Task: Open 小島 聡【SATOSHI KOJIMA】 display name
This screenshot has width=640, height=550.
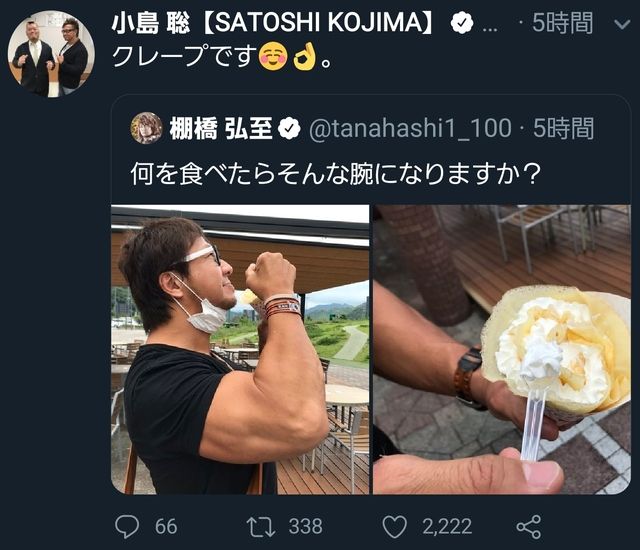Action: [273, 22]
